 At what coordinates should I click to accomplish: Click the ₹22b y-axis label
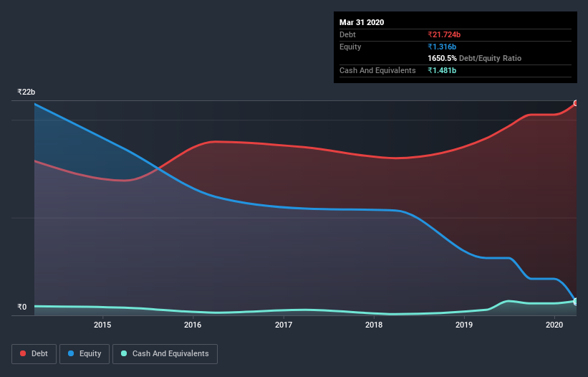[x=26, y=92]
